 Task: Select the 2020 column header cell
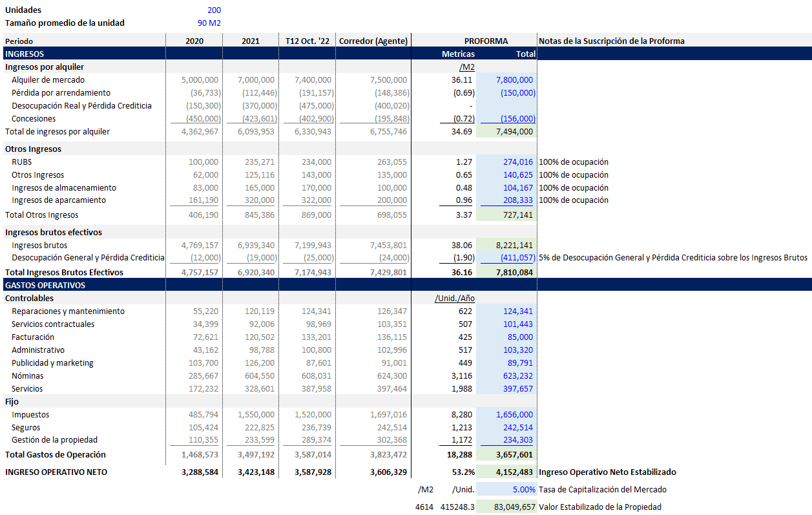click(x=194, y=41)
